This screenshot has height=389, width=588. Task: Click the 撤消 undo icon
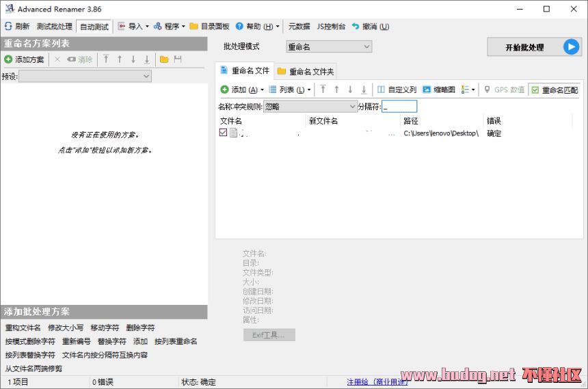pos(356,27)
